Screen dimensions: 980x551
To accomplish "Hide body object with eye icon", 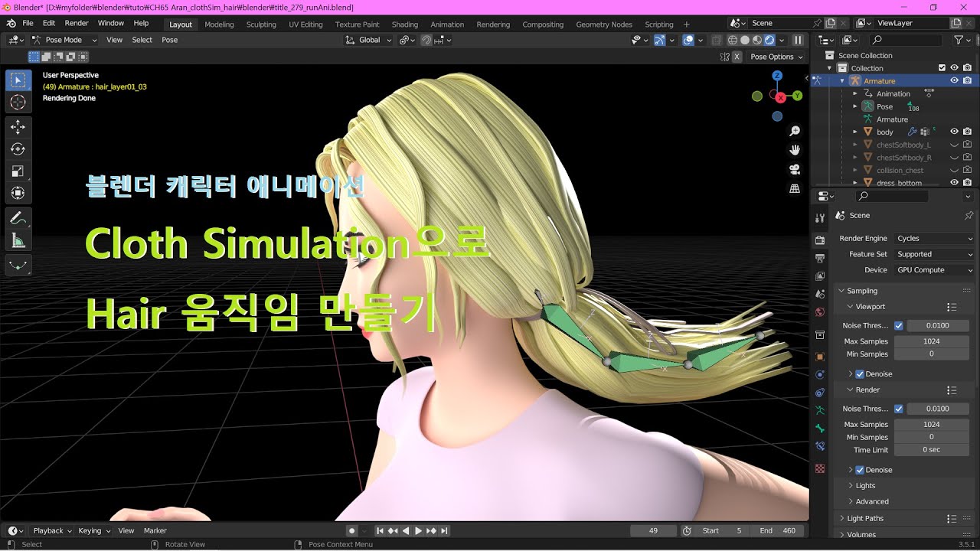I will (955, 132).
